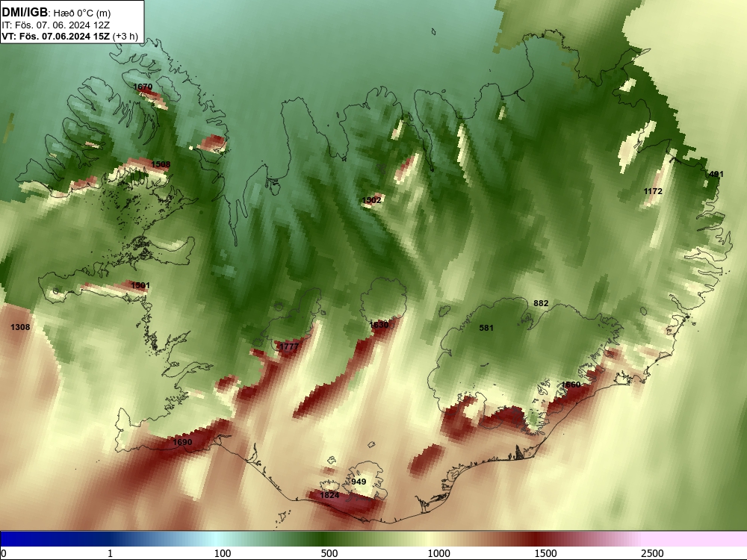Click the 1630 value near Hofsjökull
The width and height of the screenshot is (747, 560).
tap(379, 324)
